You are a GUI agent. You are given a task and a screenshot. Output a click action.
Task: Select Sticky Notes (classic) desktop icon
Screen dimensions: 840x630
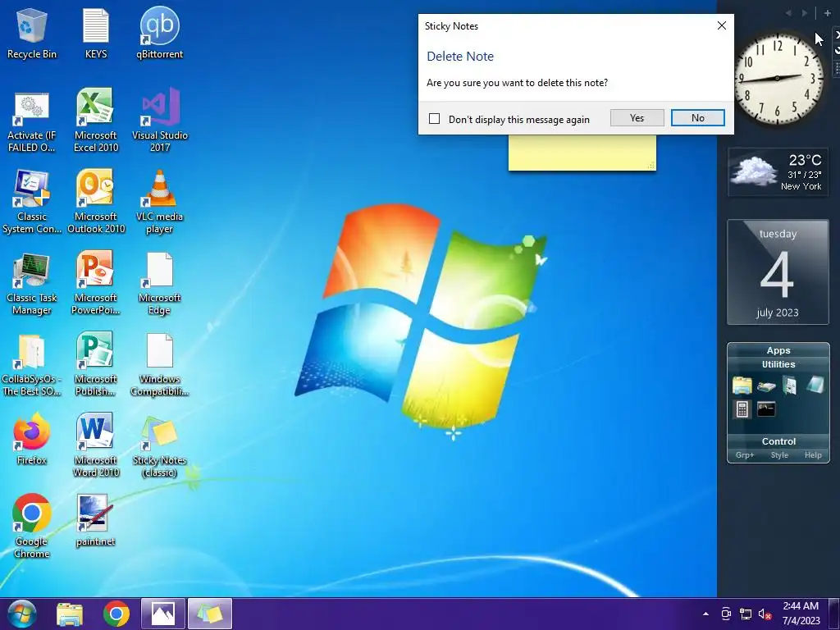(160, 445)
